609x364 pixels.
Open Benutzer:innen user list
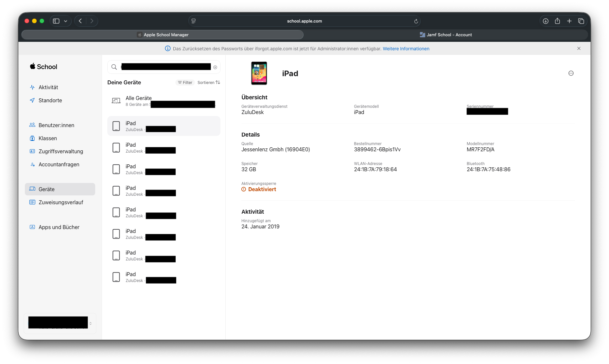pos(56,125)
